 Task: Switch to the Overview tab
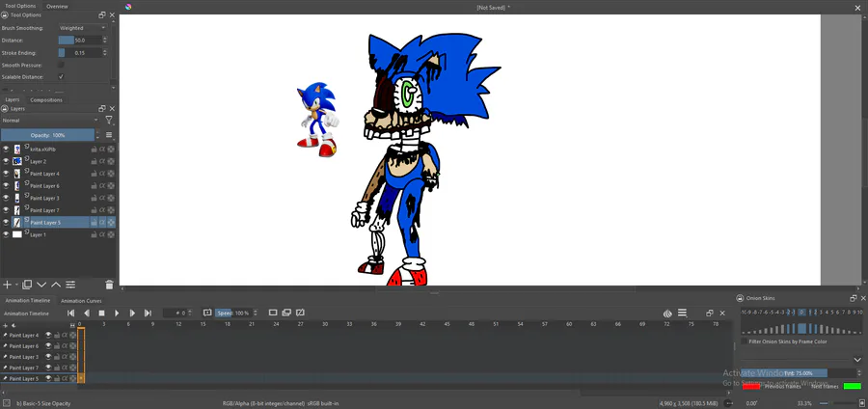coord(57,6)
